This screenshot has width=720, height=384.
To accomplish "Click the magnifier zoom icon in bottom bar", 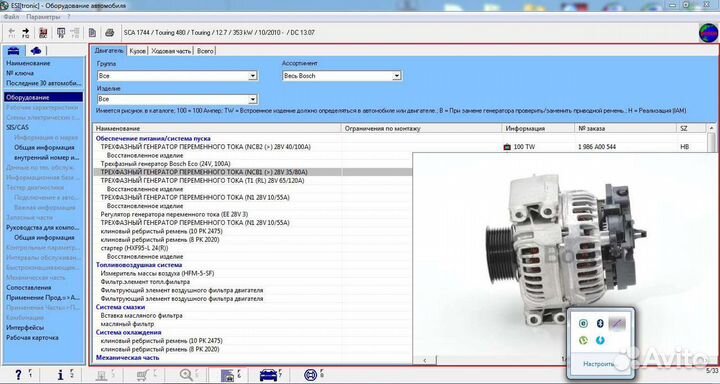I will [x=186, y=375].
